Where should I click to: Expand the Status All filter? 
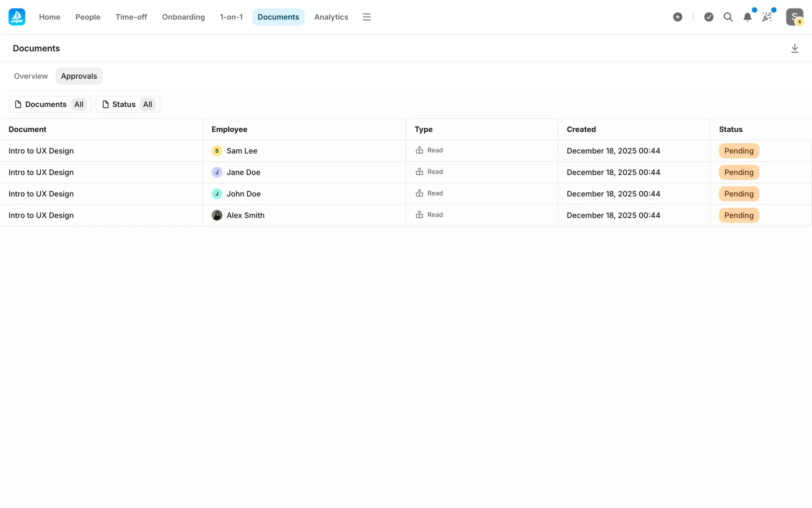[x=128, y=104]
